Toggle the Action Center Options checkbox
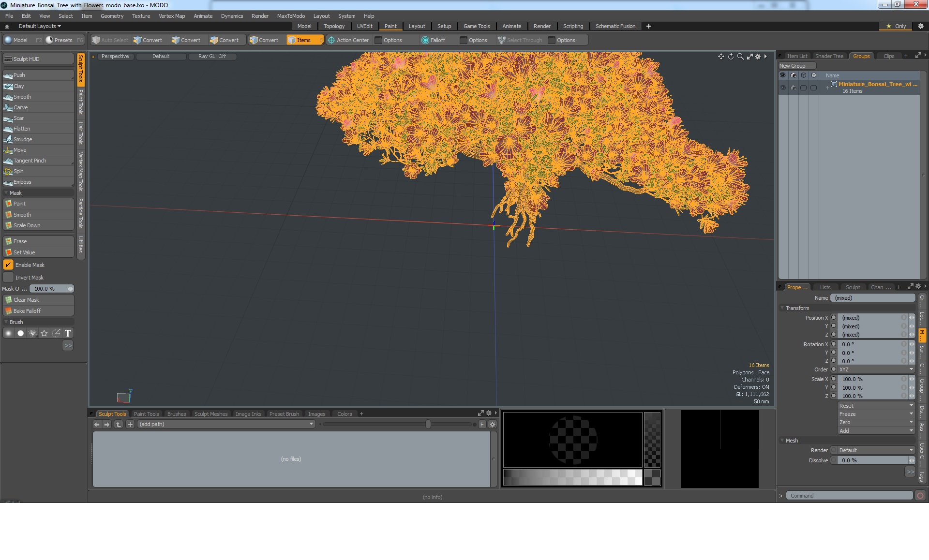929x560 pixels. click(378, 40)
